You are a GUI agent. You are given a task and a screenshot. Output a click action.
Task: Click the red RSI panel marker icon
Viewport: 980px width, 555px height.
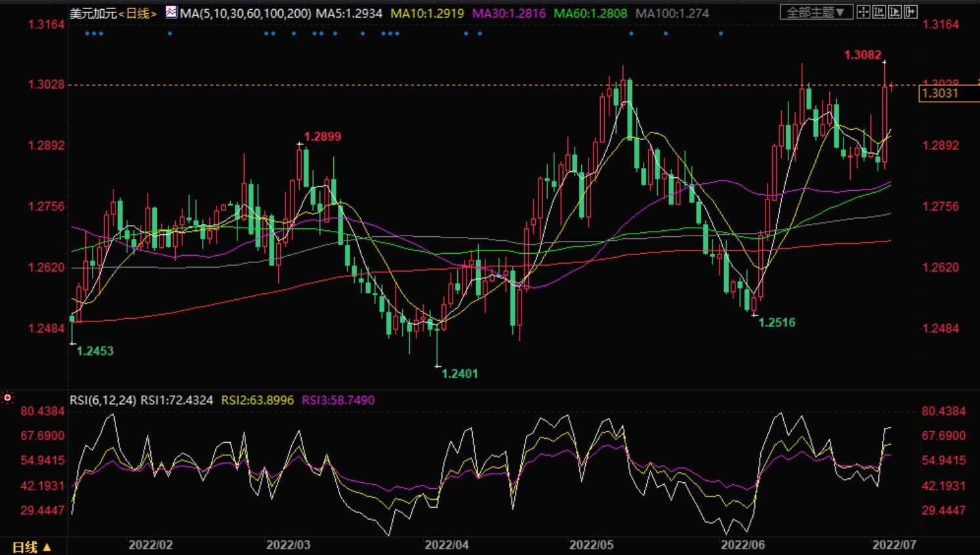coord(7,398)
